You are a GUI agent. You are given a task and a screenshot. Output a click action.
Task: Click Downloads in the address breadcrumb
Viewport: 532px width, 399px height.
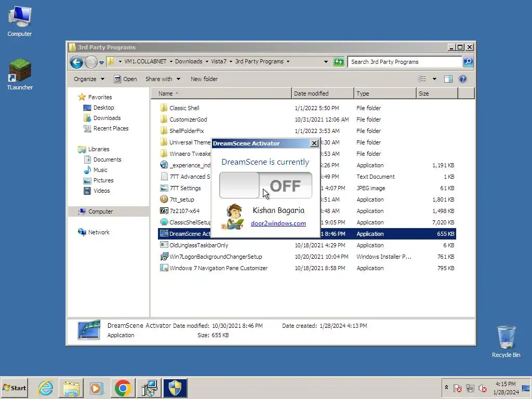[189, 61]
